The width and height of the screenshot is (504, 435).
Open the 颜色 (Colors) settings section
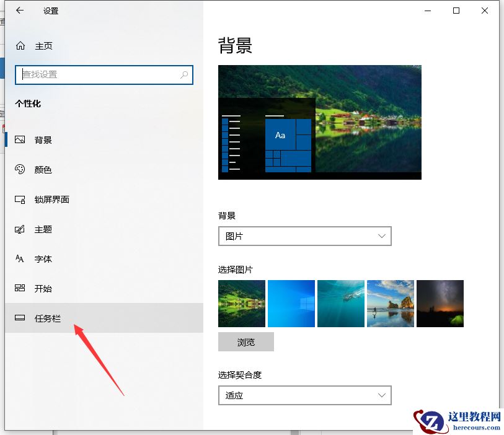[x=20, y=170]
